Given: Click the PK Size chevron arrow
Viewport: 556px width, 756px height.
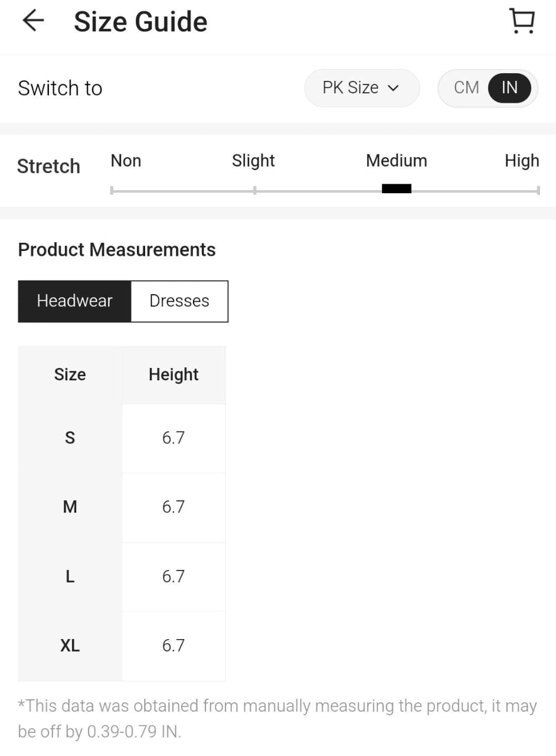Looking at the screenshot, I should tap(393, 89).
